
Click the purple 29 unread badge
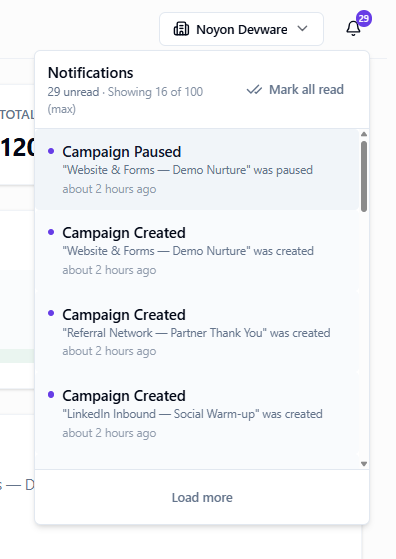[364, 18]
